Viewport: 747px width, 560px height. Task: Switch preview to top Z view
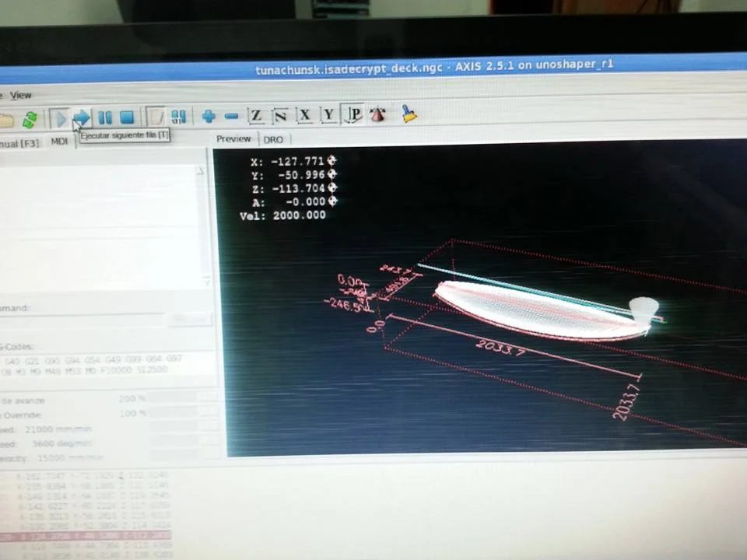point(256,116)
